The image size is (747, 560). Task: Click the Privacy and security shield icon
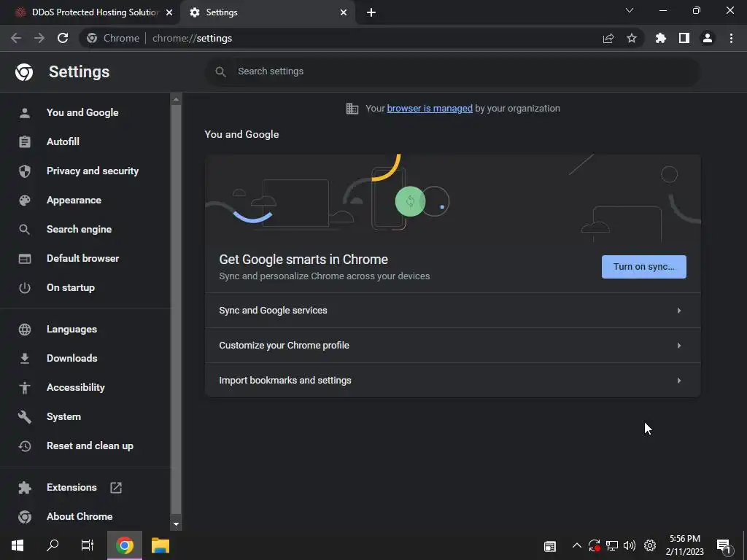point(25,171)
